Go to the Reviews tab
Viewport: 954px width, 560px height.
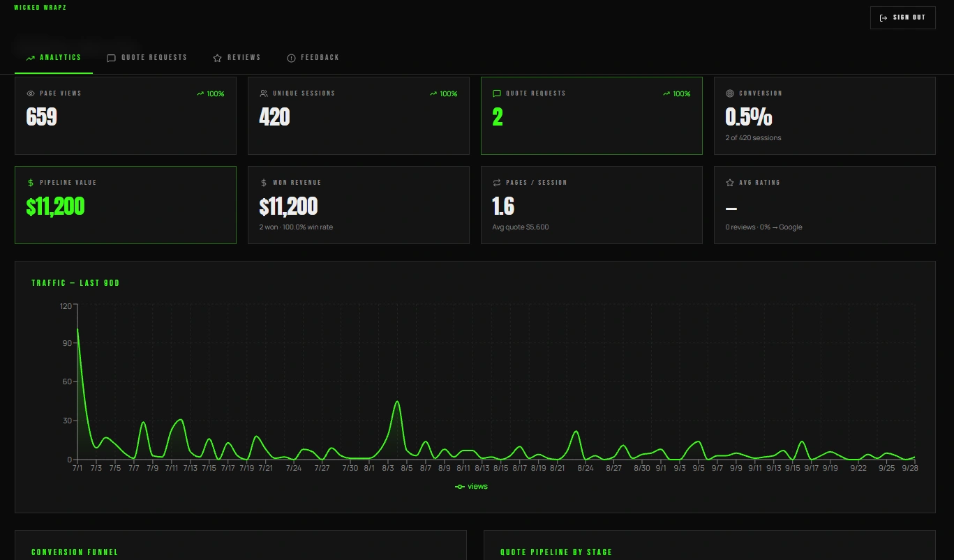[237, 58]
